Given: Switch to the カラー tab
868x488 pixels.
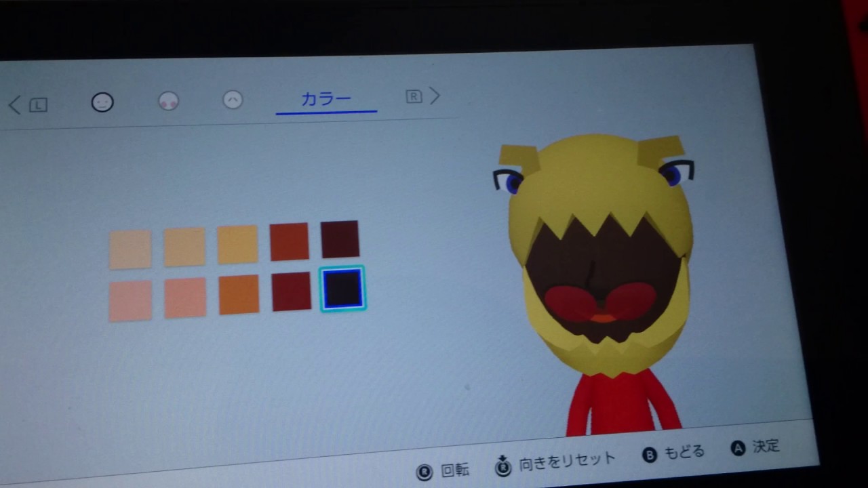Looking at the screenshot, I should pyautogui.click(x=326, y=100).
